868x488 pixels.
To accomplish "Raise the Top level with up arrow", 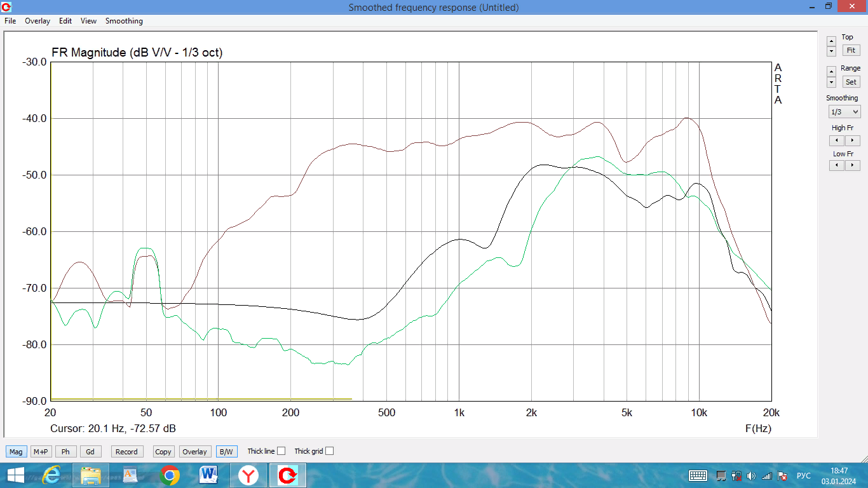I will [831, 41].
